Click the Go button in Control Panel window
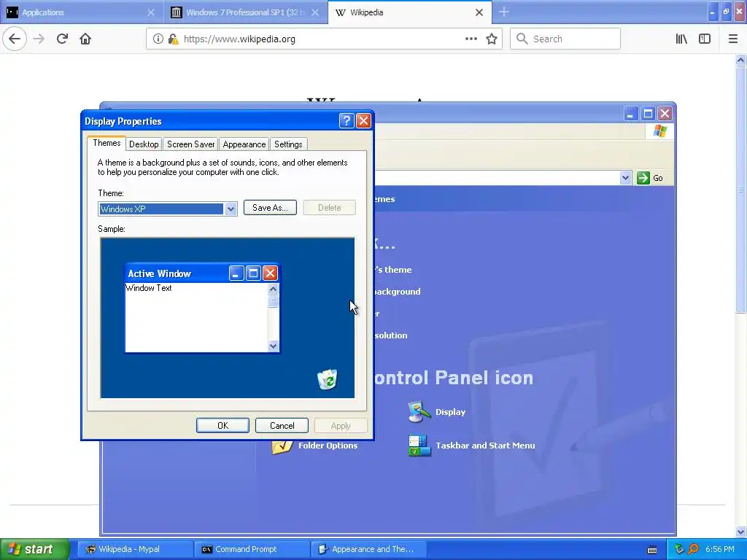747x560 pixels. click(650, 178)
